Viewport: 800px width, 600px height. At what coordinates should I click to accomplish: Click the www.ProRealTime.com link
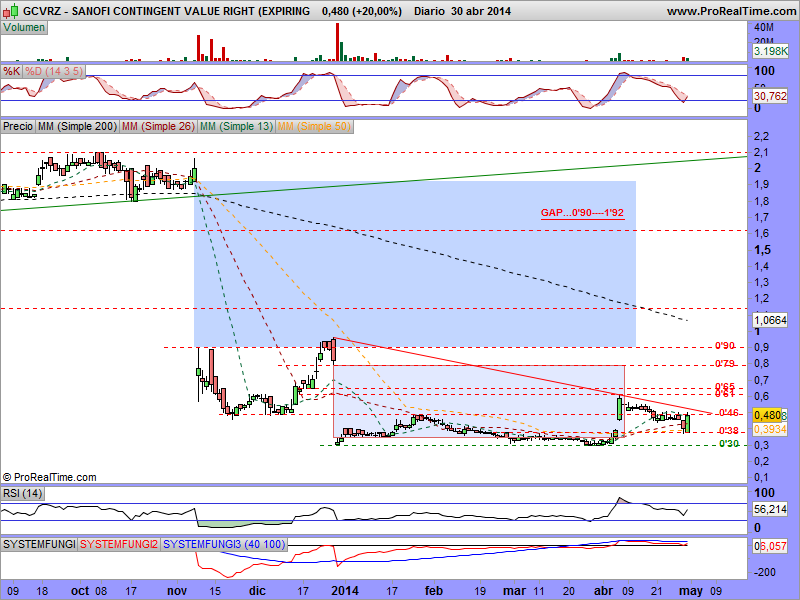pos(731,11)
